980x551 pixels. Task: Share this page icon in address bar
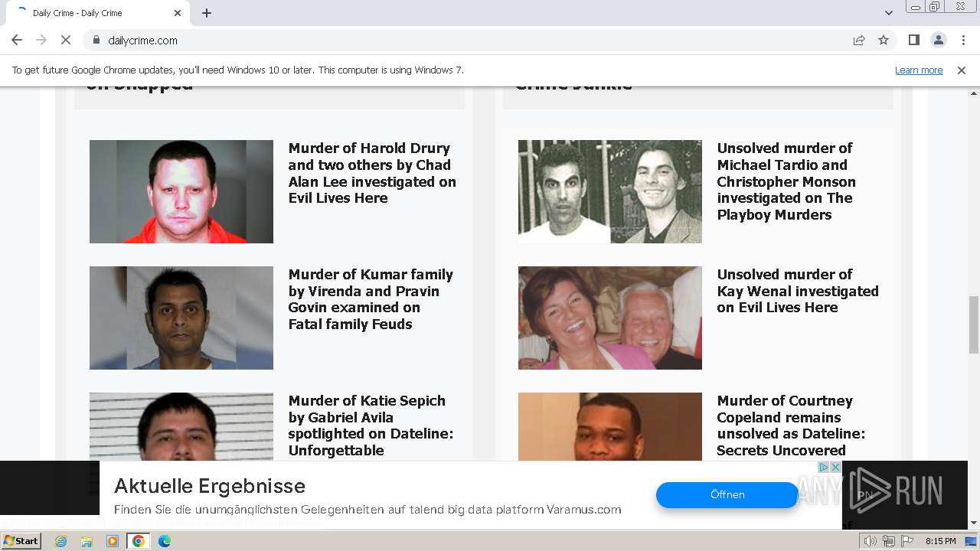(859, 40)
